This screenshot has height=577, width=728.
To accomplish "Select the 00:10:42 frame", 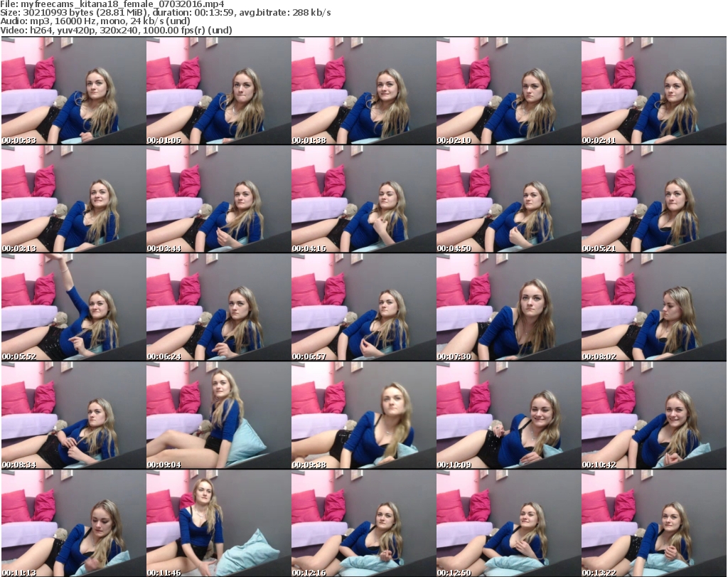I will [653, 415].
